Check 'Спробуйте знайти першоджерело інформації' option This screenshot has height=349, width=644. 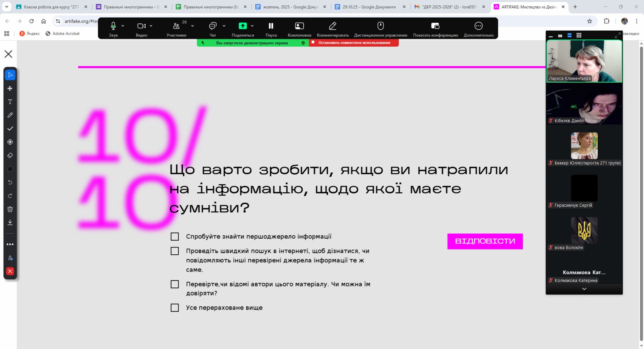point(175,237)
